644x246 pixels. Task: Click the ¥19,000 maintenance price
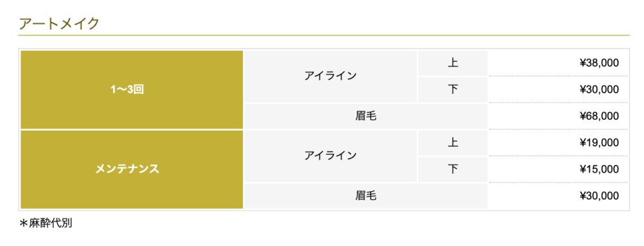pyautogui.click(x=599, y=143)
